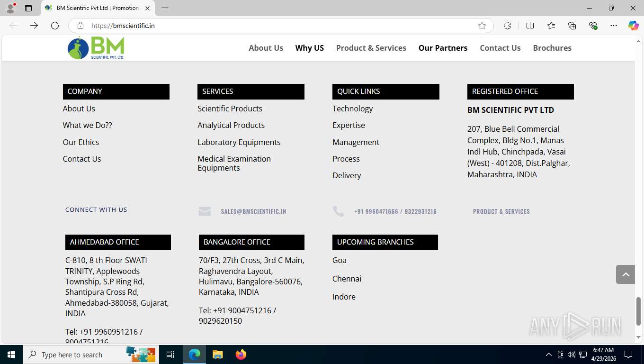Click Scientific Products link
The height and width of the screenshot is (364, 644).
(x=230, y=109)
